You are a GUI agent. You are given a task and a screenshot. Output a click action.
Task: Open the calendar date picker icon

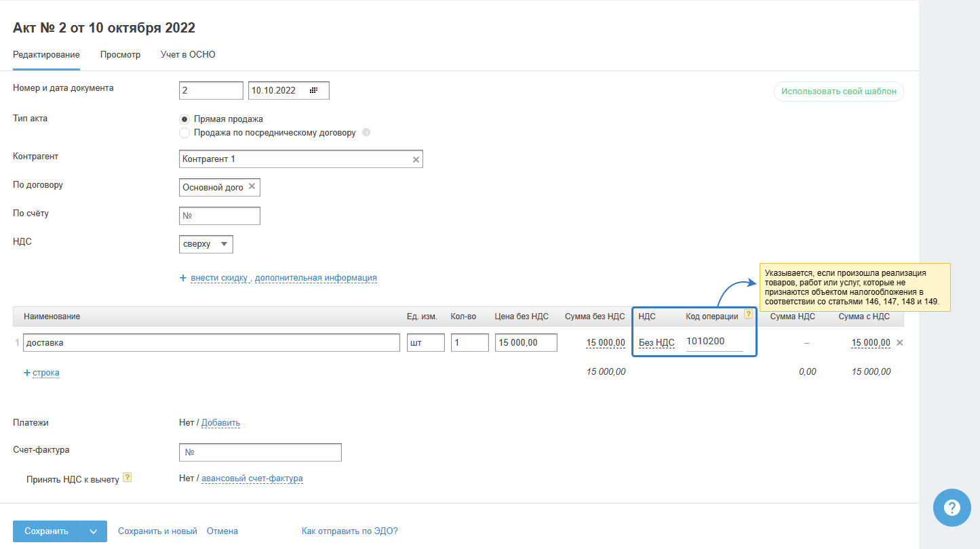[313, 90]
